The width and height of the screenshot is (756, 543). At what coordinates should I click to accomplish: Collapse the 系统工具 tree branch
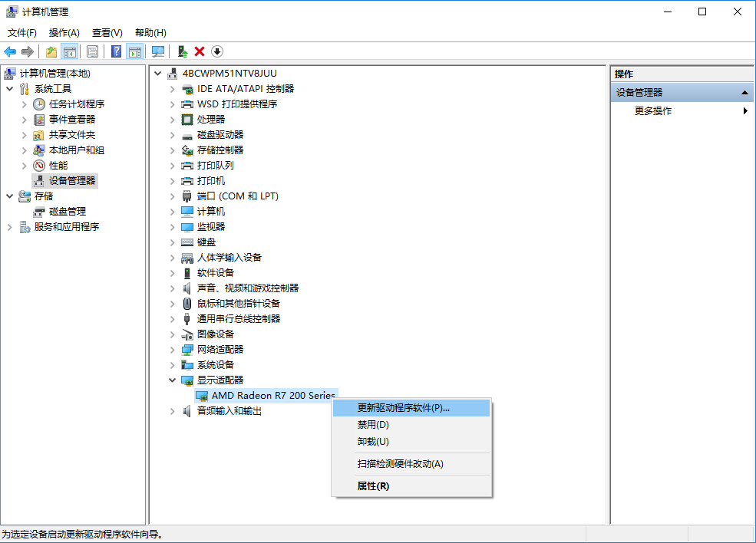click(x=8, y=88)
